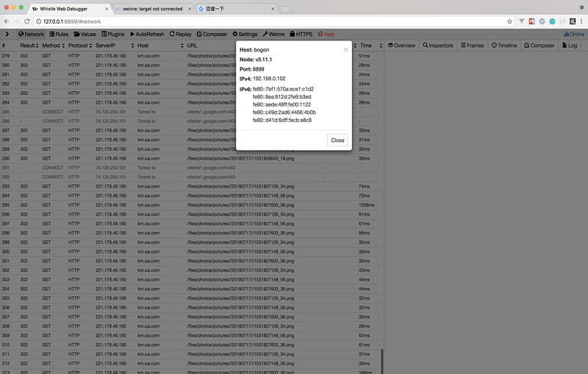
Task: Switch to the 百度一下 browser tab
Action: (236, 9)
